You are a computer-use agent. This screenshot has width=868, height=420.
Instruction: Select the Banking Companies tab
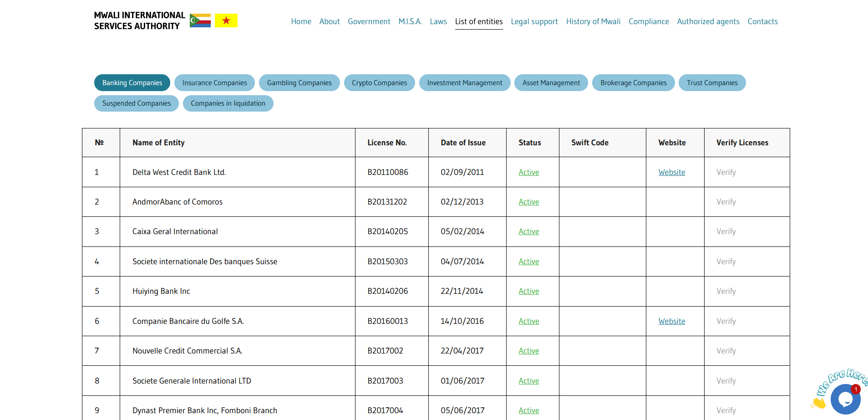pos(132,83)
